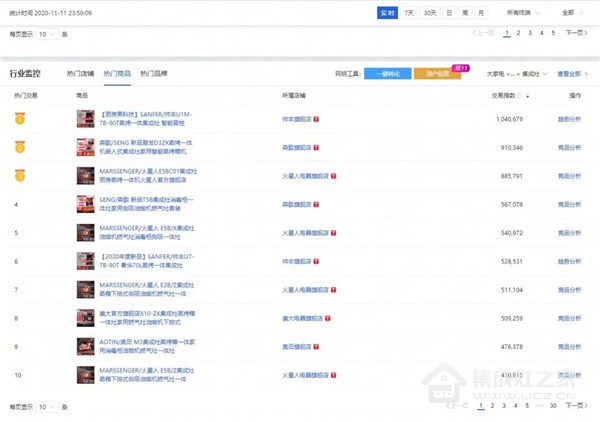The height and width of the screenshot is (422, 600).
Task: Go to page 3 in bottom pagination
Action: 504,406
